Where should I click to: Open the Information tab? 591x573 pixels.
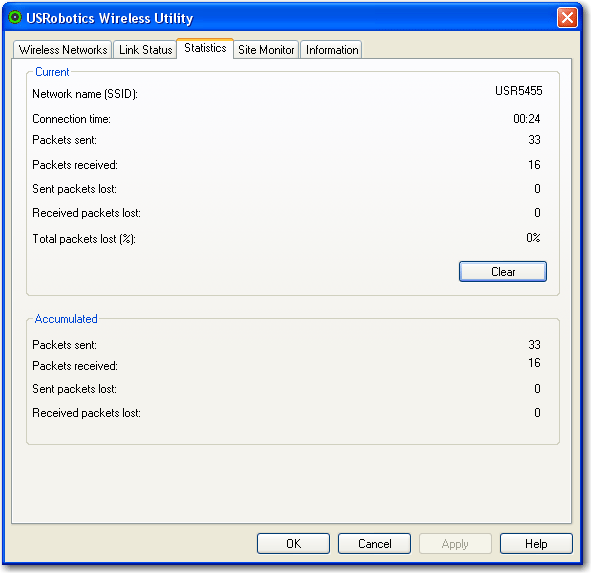tap(332, 50)
